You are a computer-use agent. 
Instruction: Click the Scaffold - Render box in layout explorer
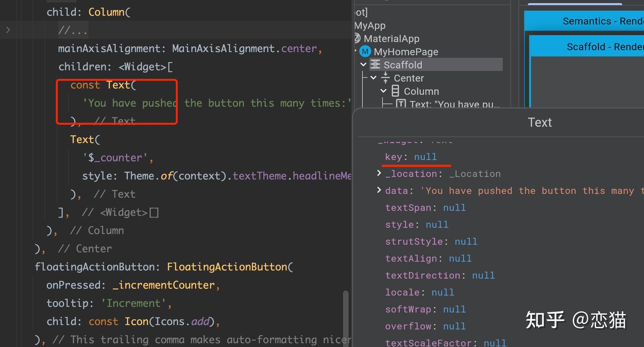[x=587, y=47]
